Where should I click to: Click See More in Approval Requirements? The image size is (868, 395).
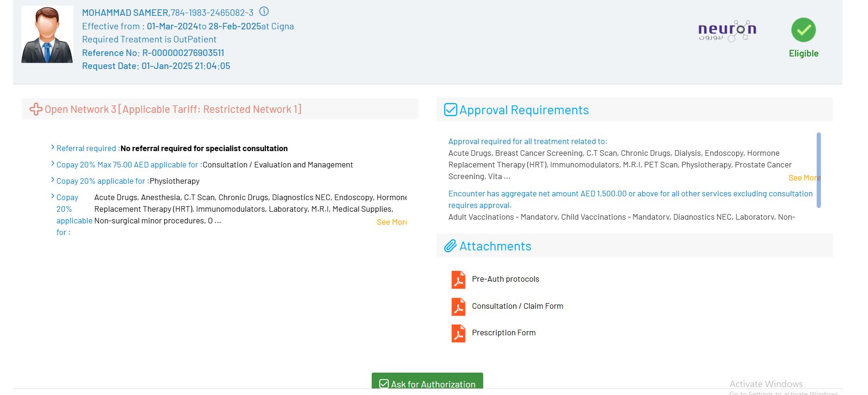[x=803, y=178]
